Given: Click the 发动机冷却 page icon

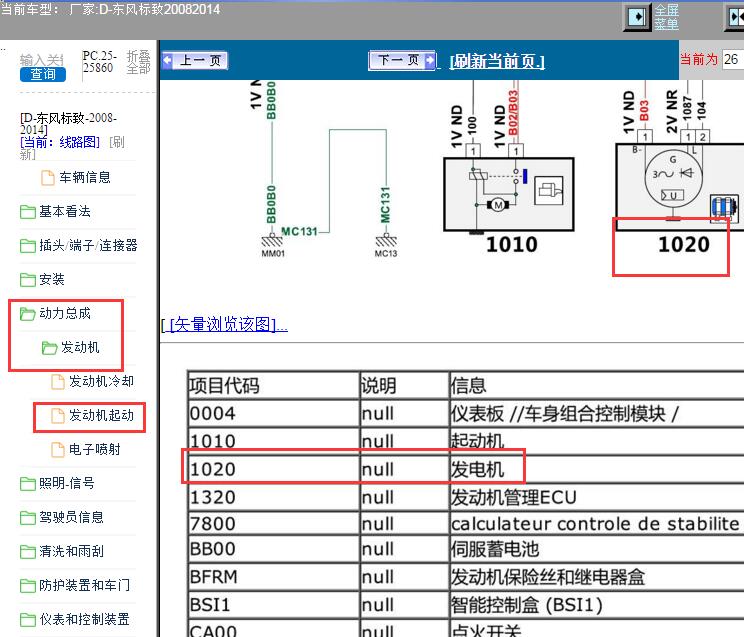Looking at the screenshot, I should [x=58, y=382].
